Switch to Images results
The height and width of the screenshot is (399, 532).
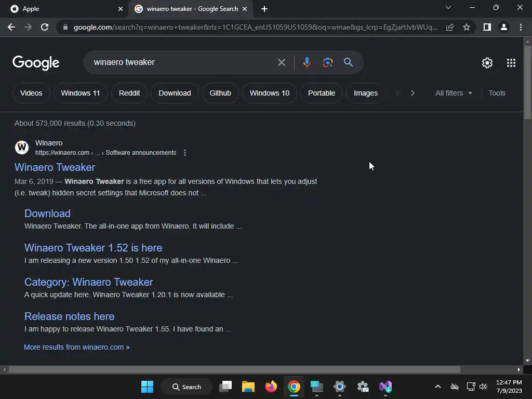[366, 93]
